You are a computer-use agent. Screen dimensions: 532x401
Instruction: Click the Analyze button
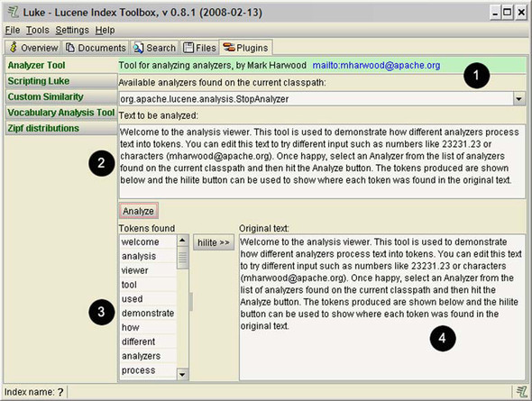pyautogui.click(x=139, y=211)
